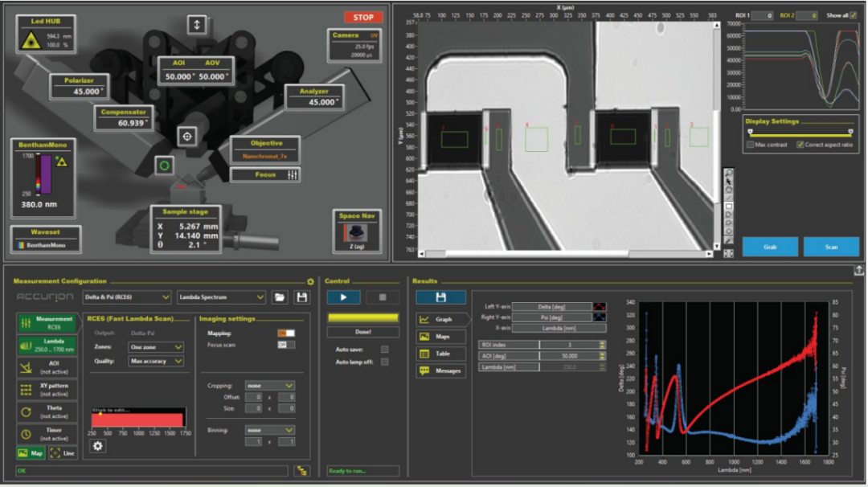
Task: Select the Theta (not active) tab
Action: click(x=47, y=411)
